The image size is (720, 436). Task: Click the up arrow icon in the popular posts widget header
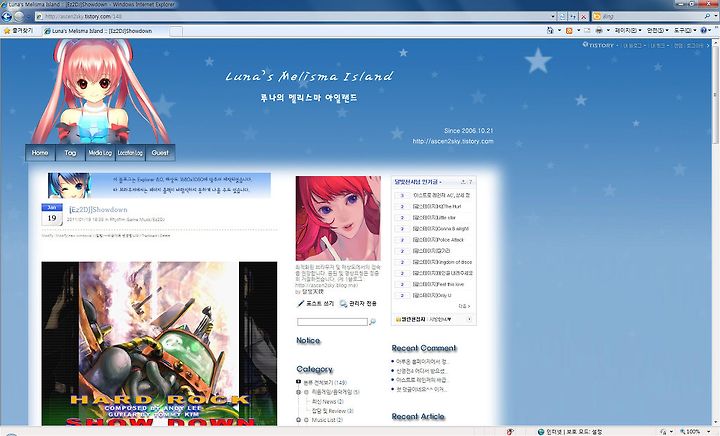[x=463, y=182]
